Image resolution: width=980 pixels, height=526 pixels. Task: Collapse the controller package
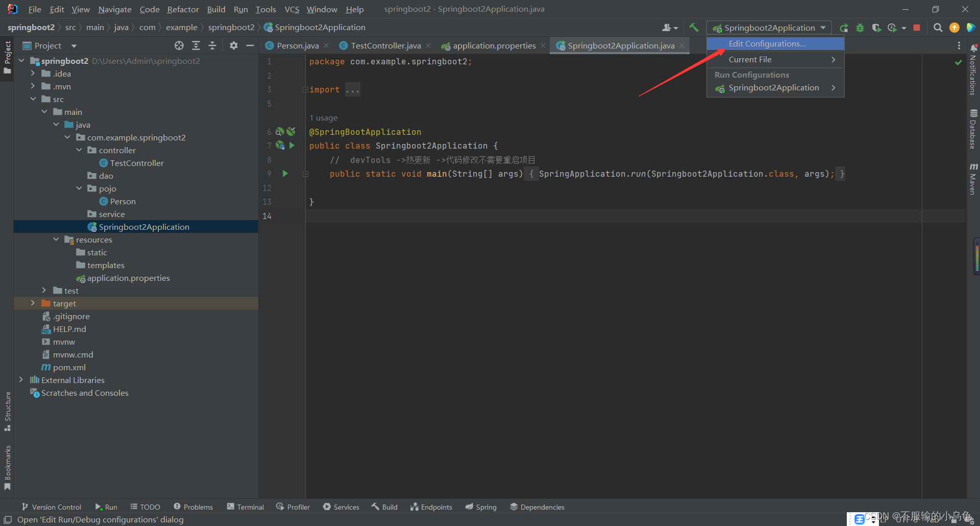pos(79,150)
